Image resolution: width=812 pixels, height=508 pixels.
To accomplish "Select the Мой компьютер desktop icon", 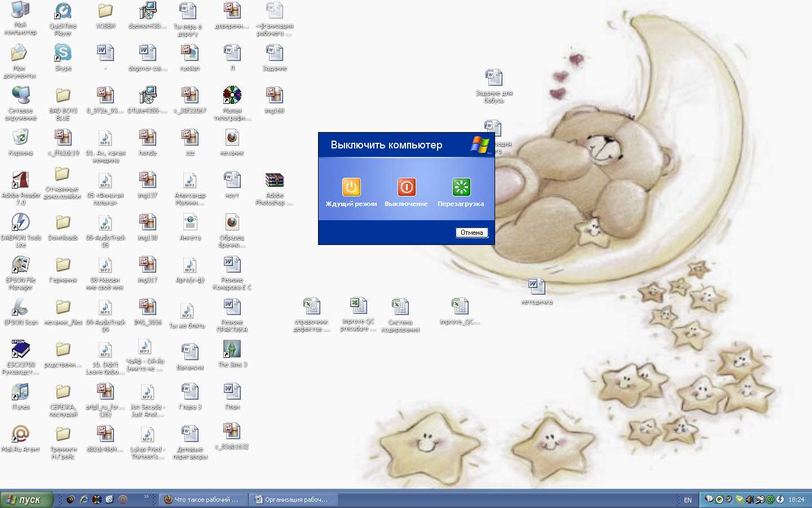I will click(x=20, y=18).
